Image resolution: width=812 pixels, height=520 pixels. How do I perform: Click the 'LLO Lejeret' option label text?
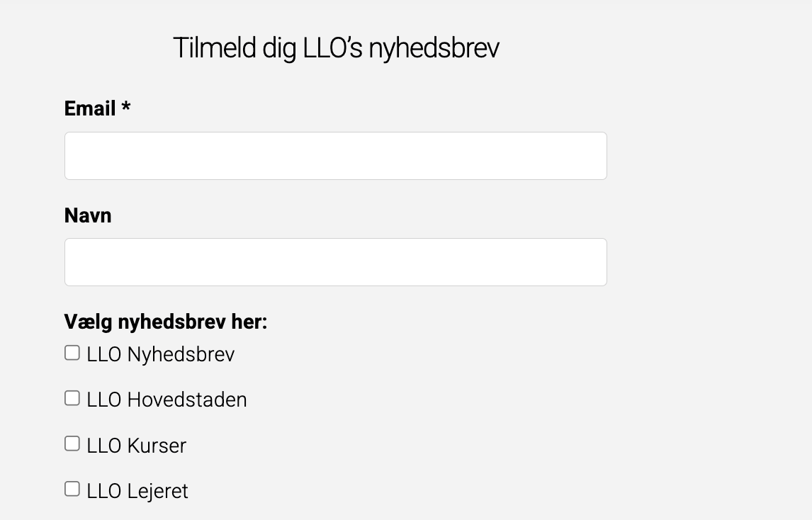137,491
